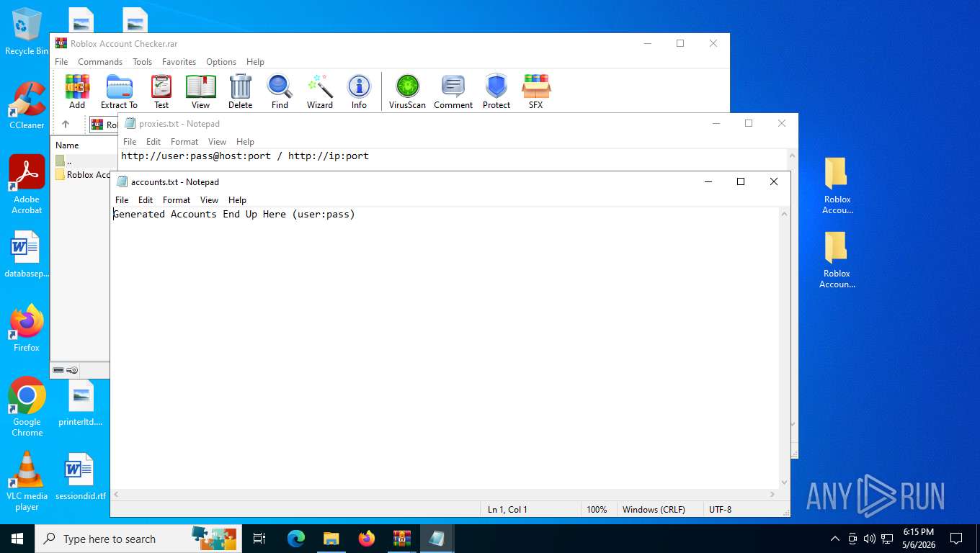Run VirusScan from the toolbar
This screenshot has width=980, height=553.
tap(407, 91)
